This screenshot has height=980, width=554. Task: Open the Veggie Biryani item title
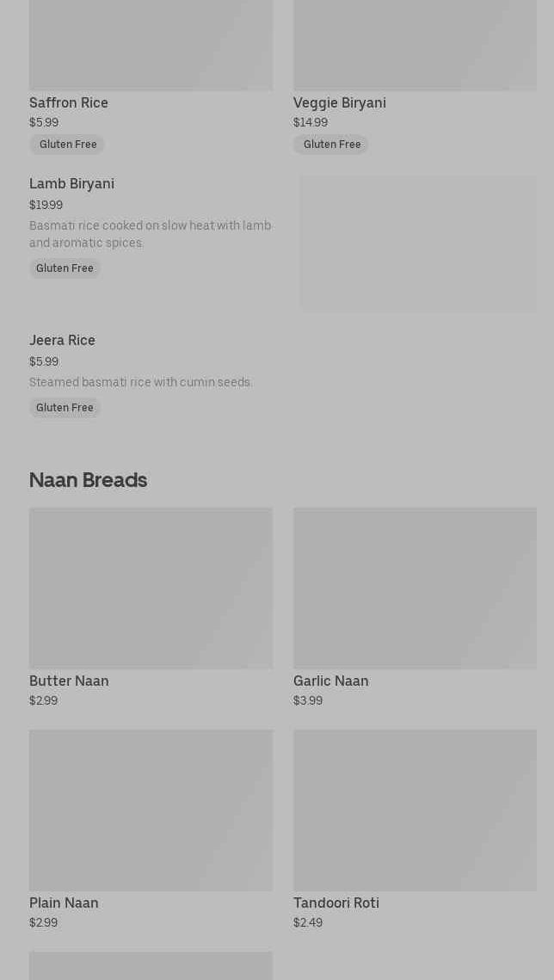pos(340,103)
